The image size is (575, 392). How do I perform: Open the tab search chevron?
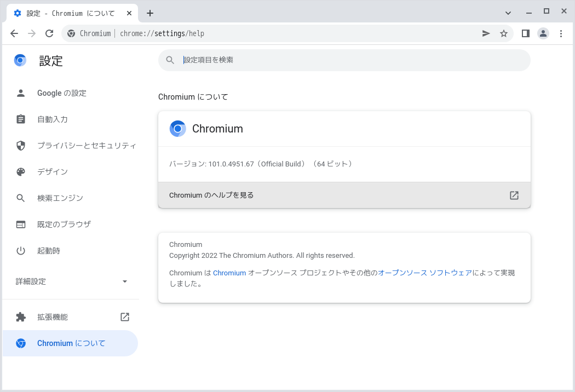[x=508, y=13]
